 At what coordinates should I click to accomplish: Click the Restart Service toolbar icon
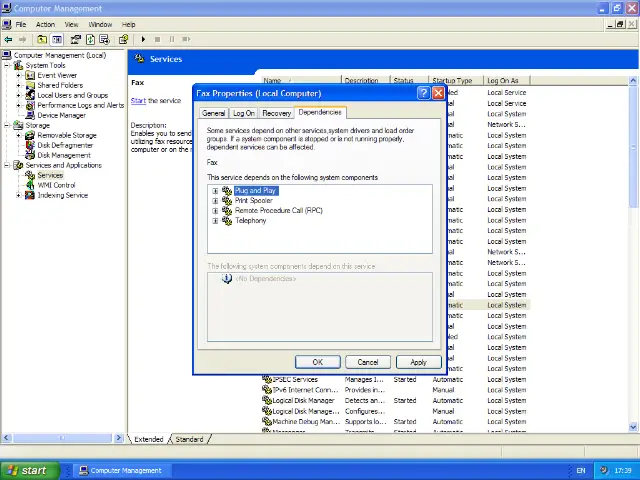[186, 40]
